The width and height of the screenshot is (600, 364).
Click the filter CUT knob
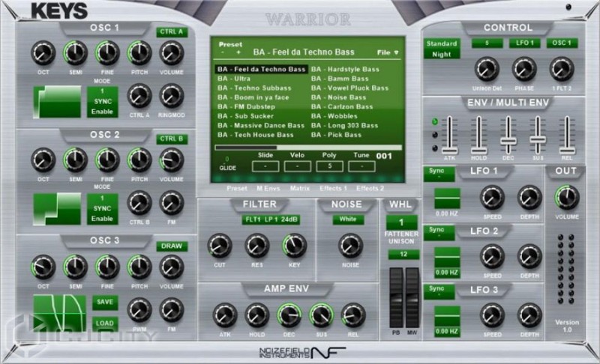[x=220, y=246]
